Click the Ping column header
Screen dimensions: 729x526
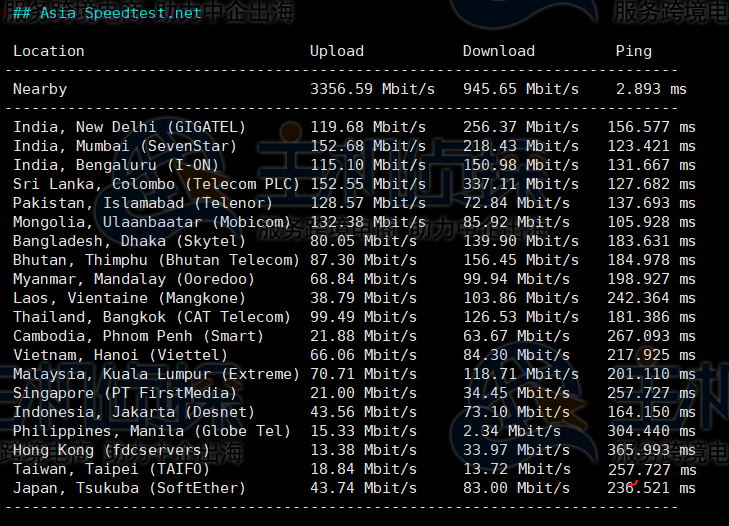(633, 51)
